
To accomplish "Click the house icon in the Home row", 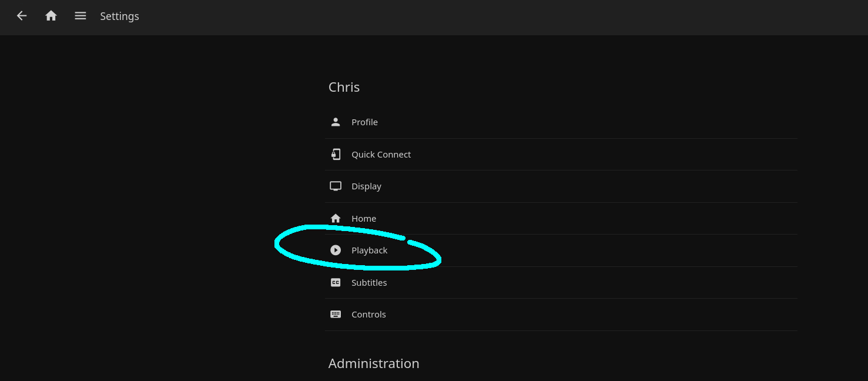I will [336, 219].
